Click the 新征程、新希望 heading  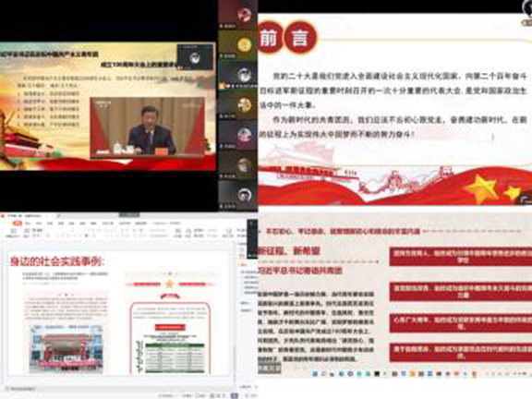pos(289,251)
